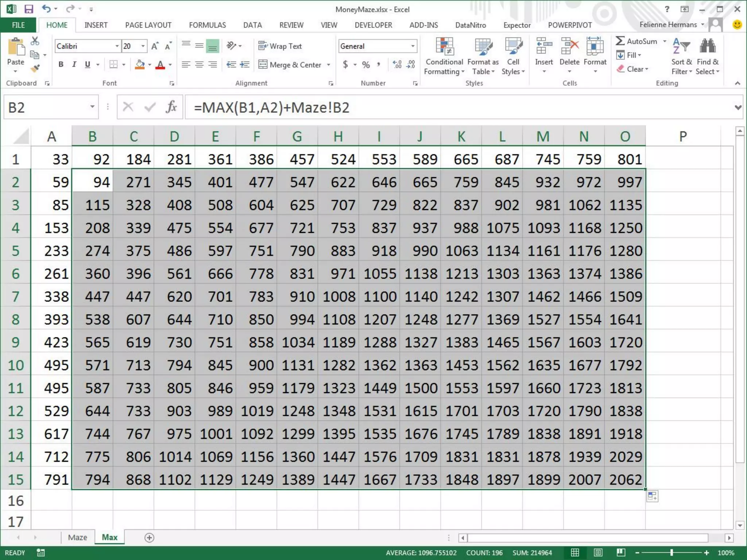Click the Format Painter brush icon
Viewport: 747px width, 560px height.
click(35, 69)
